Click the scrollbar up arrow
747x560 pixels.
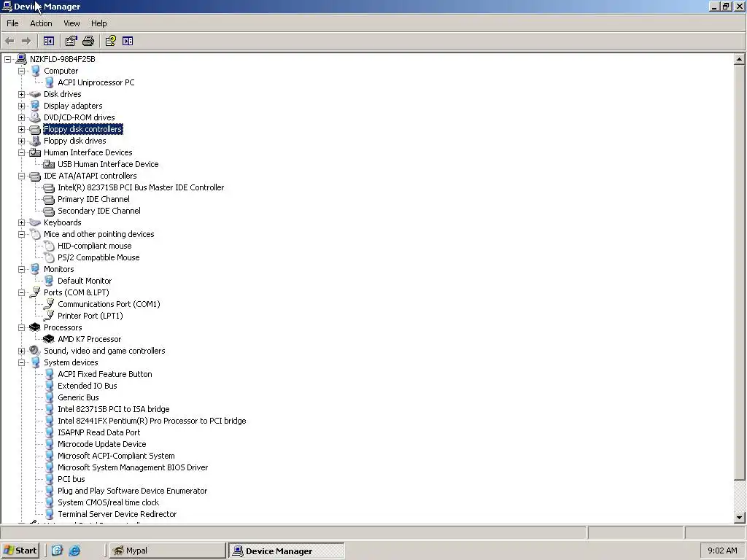739,60
